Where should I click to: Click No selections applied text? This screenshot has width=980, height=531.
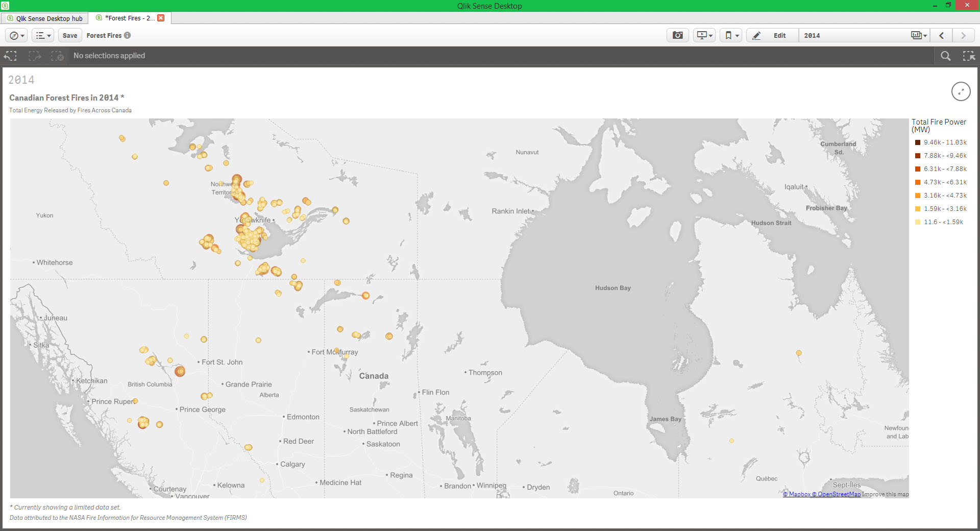(x=109, y=56)
